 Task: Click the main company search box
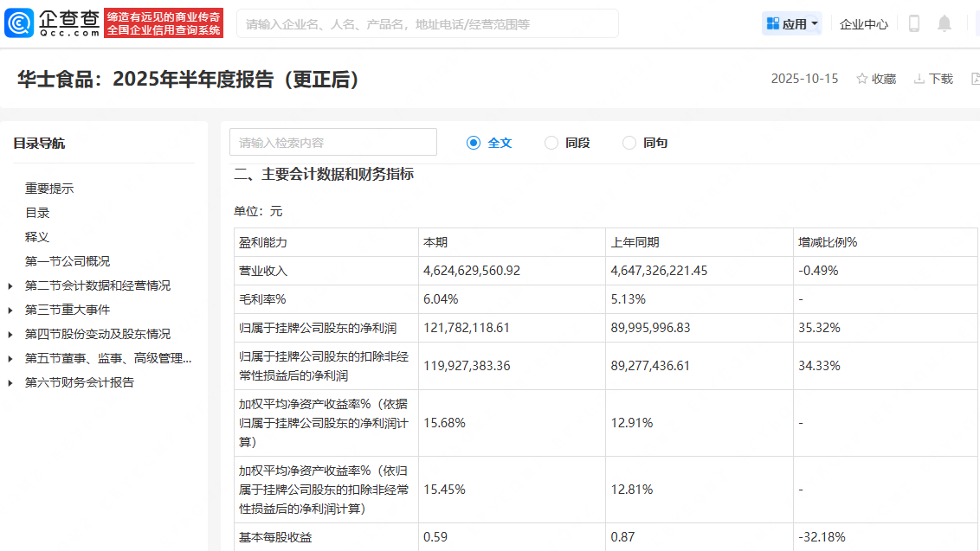pyautogui.click(x=427, y=24)
